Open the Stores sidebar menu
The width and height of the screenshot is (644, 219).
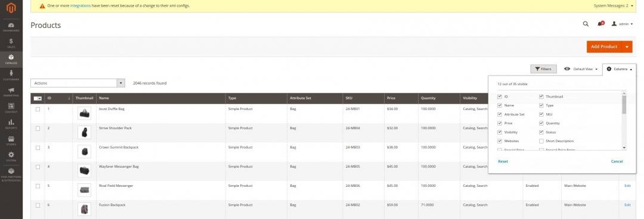pyautogui.click(x=11, y=140)
